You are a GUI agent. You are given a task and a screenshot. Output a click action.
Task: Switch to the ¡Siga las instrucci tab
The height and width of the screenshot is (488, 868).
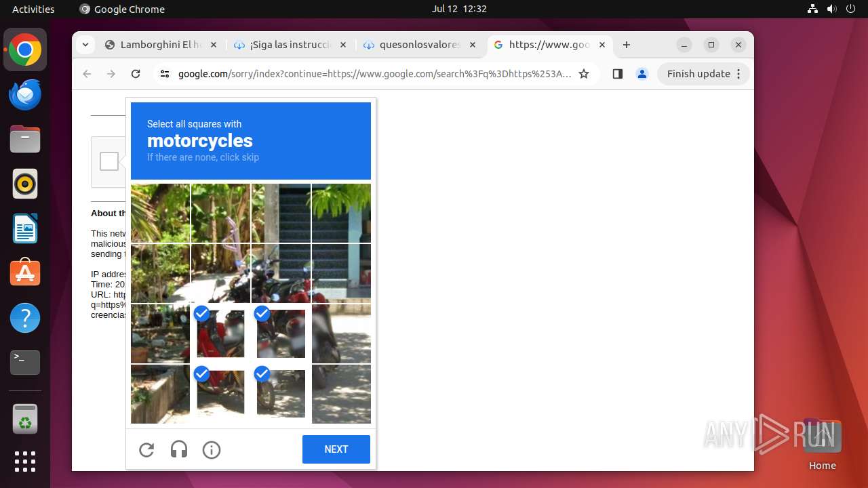[290, 45]
